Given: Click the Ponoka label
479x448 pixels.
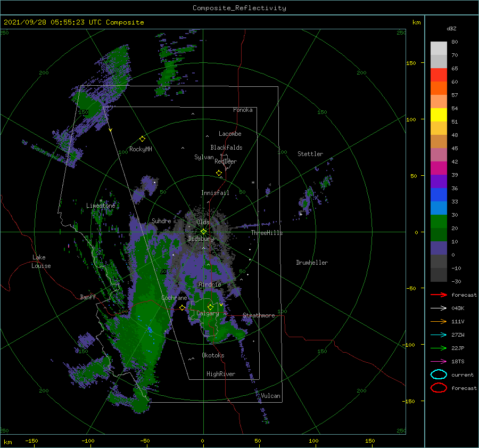Looking at the screenshot, I should 243,110.
